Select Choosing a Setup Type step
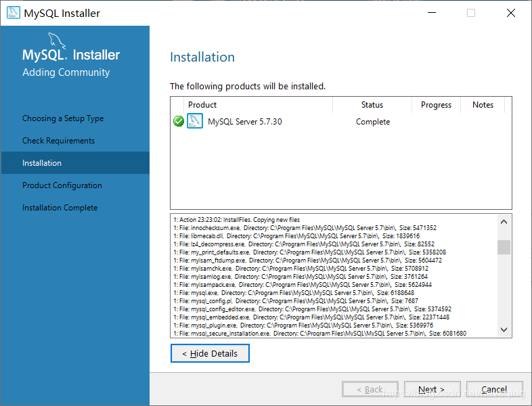Viewport: 532px width, 406px height. [x=63, y=118]
